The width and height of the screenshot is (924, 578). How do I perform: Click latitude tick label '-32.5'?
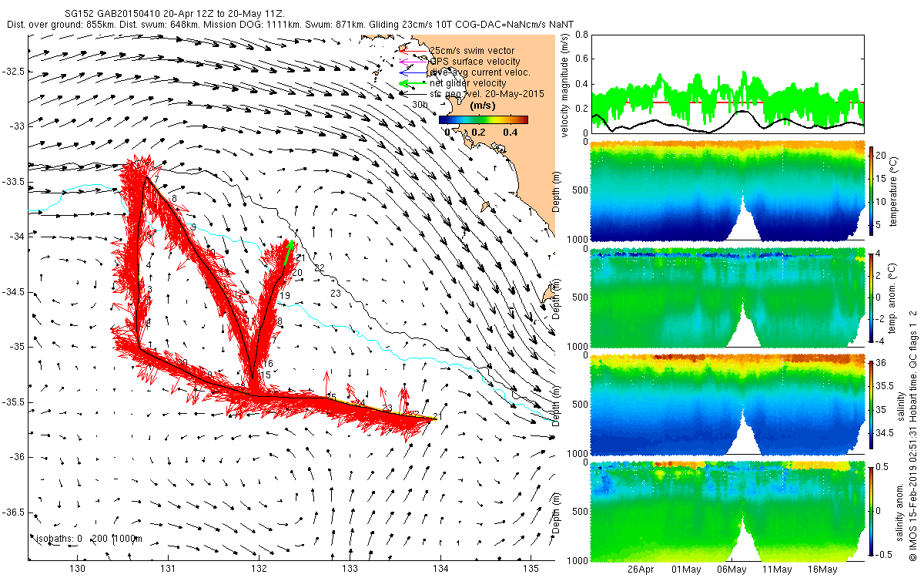pos(13,71)
